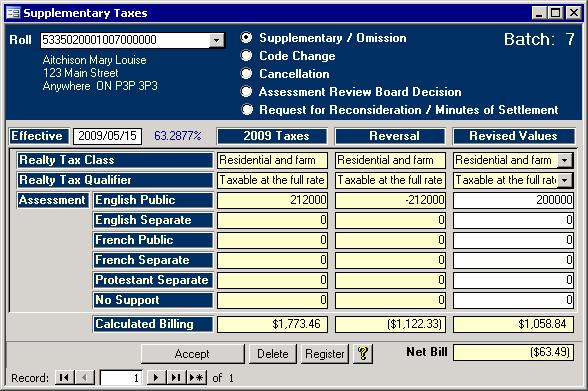
Task: Click Reversal Realty Tax Qualifier value
Action: pos(390,180)
